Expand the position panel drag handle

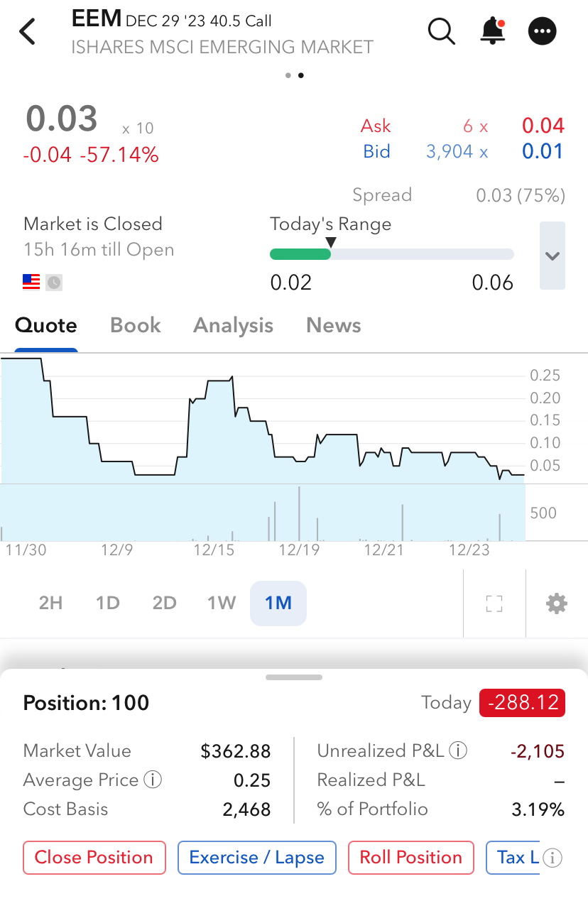(x=294, y=677)
